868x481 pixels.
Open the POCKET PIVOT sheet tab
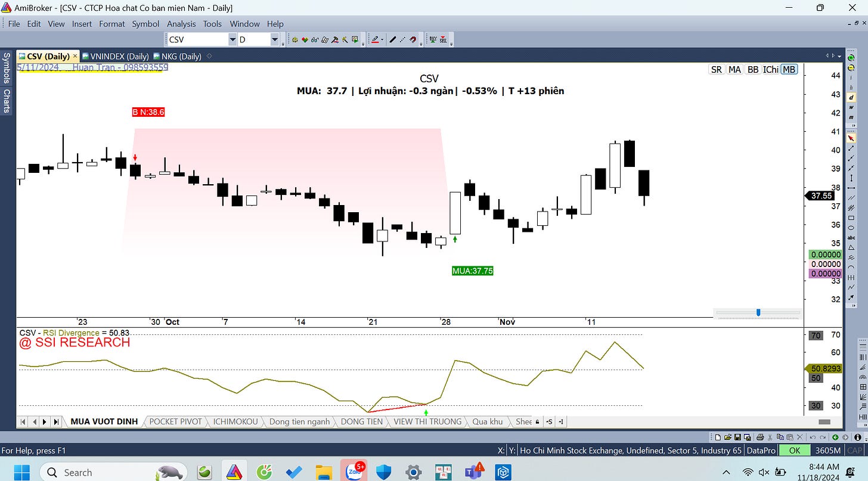(175, 421)
